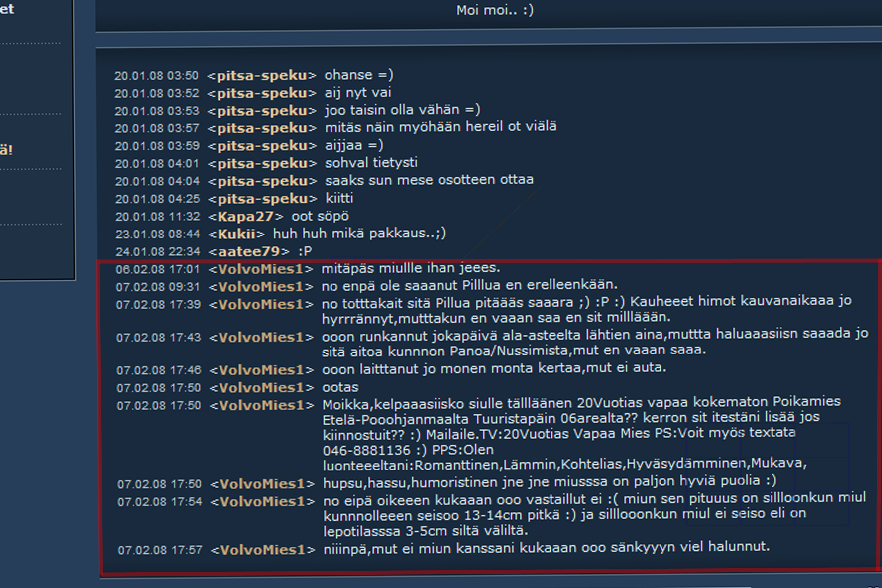Open Kapa27 user profile link
882x588 pixels.
[245, 217]
